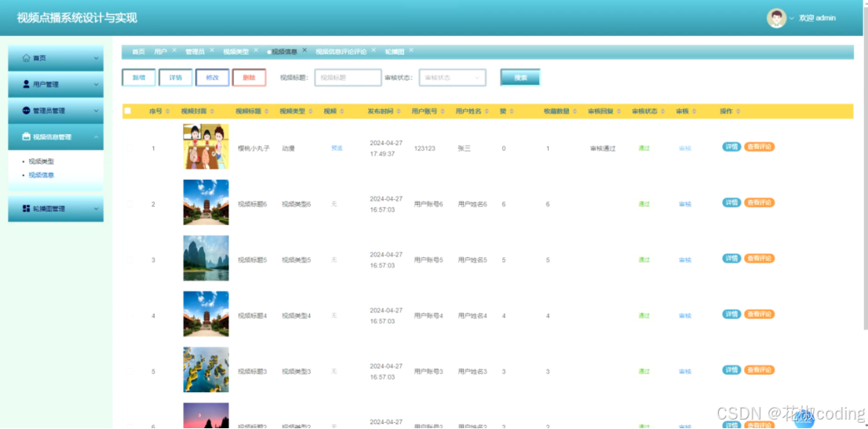868x429 pixels.
Task: Click 查看评论 for 视频标题5 row
Action: pyautogui.click(x=759, y=258)
